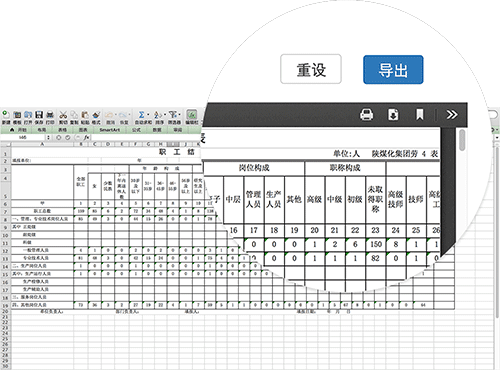Expand more tools with double chevron
The image size is (500, 370).
(452, 114)
